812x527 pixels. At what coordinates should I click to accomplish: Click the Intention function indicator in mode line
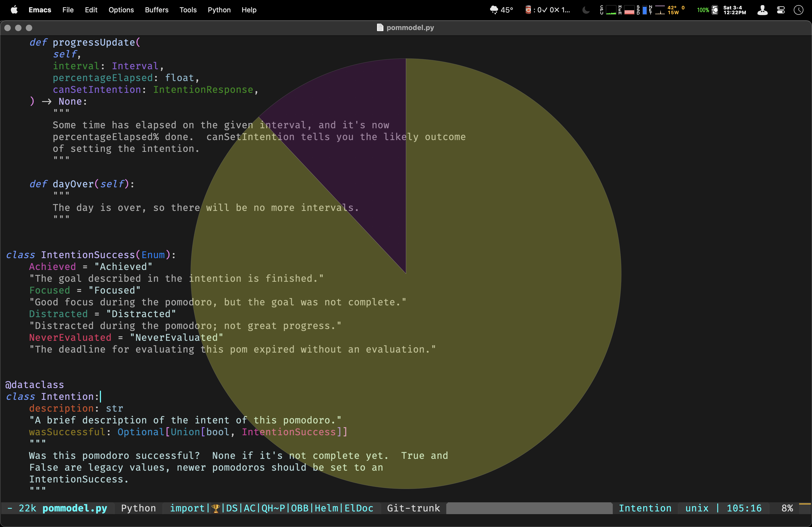tap(645, 508)
